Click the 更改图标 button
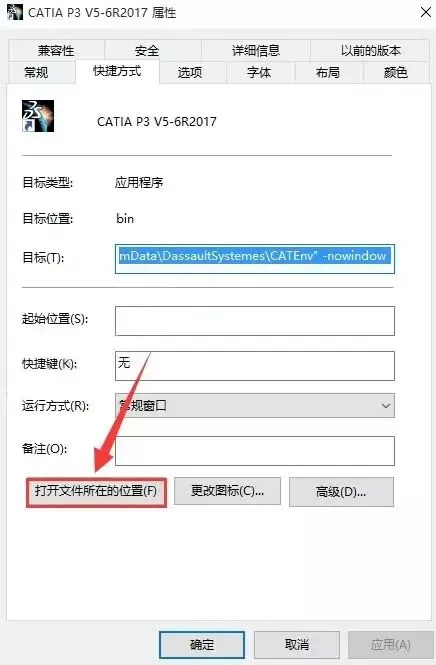Viewport: 436px width, 665px height. pos(227,491)
